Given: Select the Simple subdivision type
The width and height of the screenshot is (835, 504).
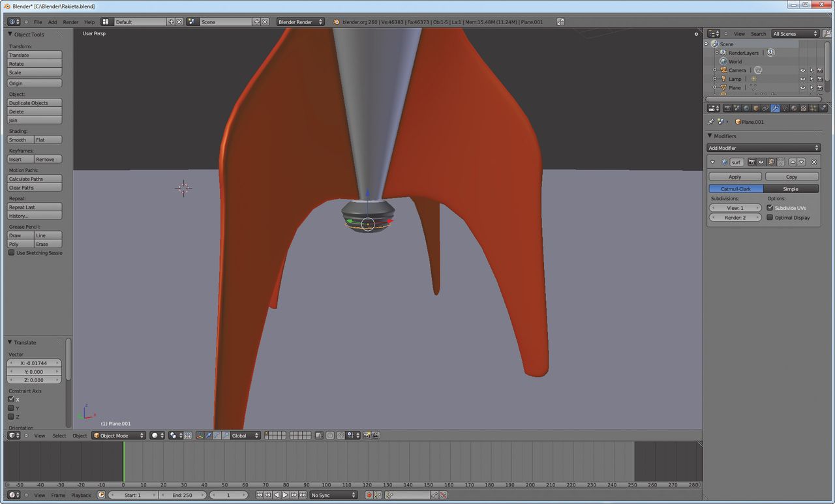Looking at the screenshot, I should tap(791, 188).
